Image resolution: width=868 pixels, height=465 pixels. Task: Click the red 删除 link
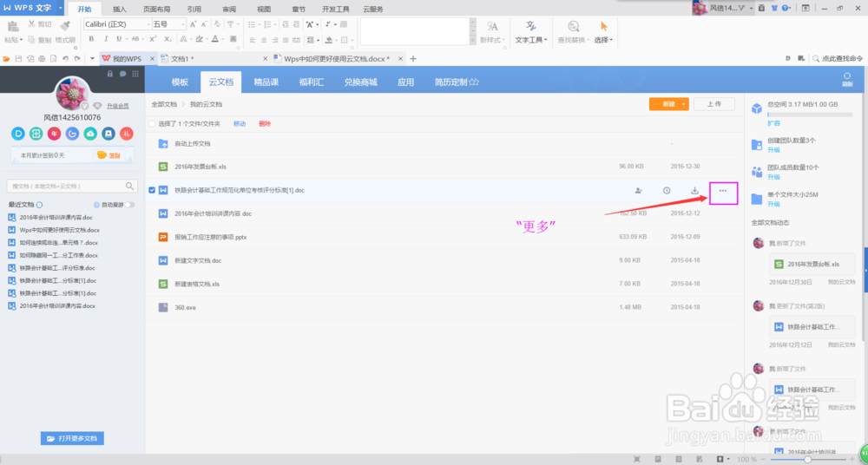pyautogui.click(x=265, y=124)
